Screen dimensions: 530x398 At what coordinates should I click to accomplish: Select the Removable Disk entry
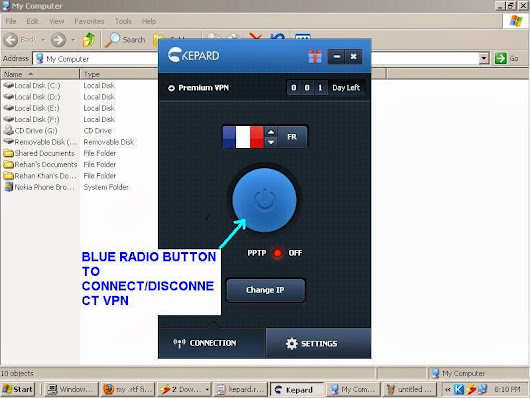(x=41, y=142)
